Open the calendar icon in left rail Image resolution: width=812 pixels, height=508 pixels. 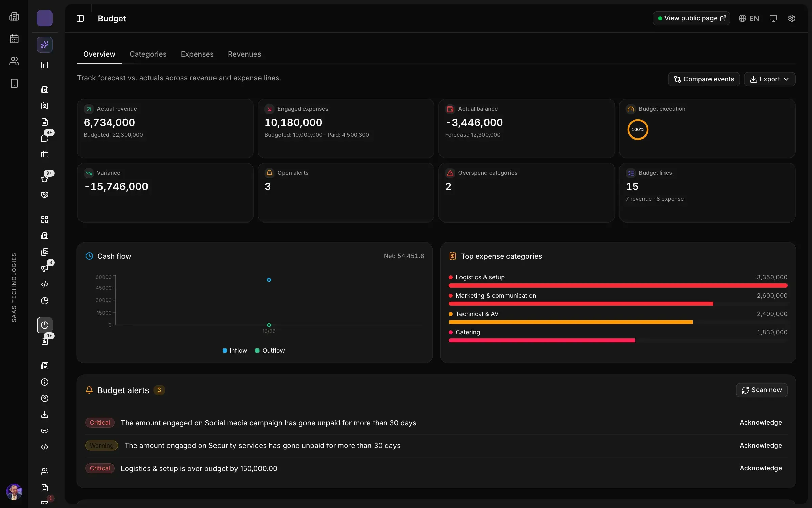(14, 39)
